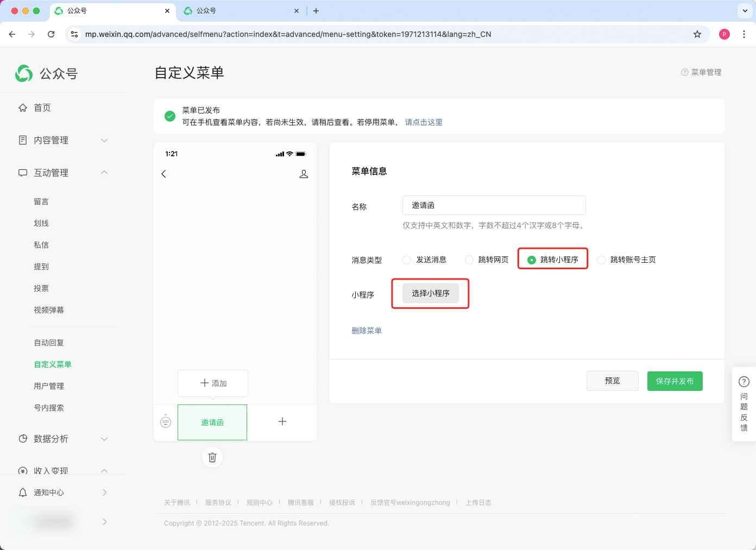Switch to the second 公众号 browser tab
The height and width of the screenshot is (550, 756).
239,11
